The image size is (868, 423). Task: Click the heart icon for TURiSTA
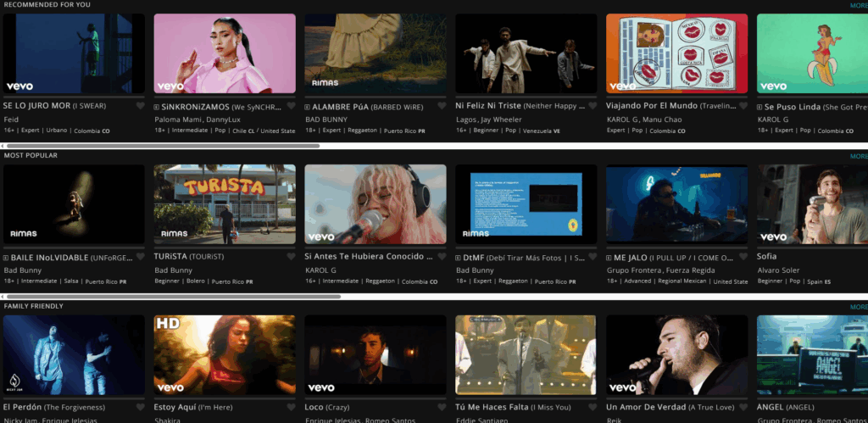point(292,256)
